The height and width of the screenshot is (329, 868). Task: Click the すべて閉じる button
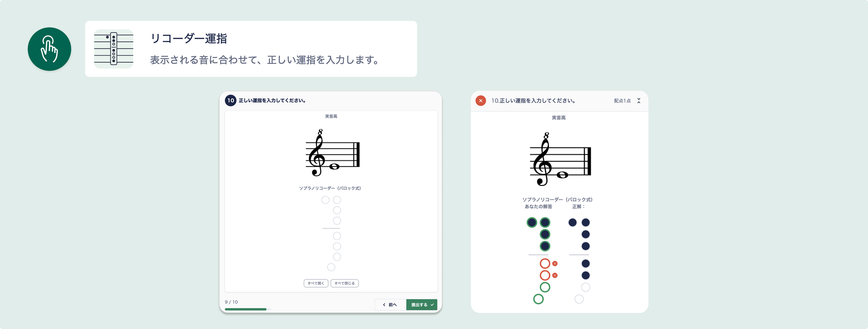coord(345,283)
